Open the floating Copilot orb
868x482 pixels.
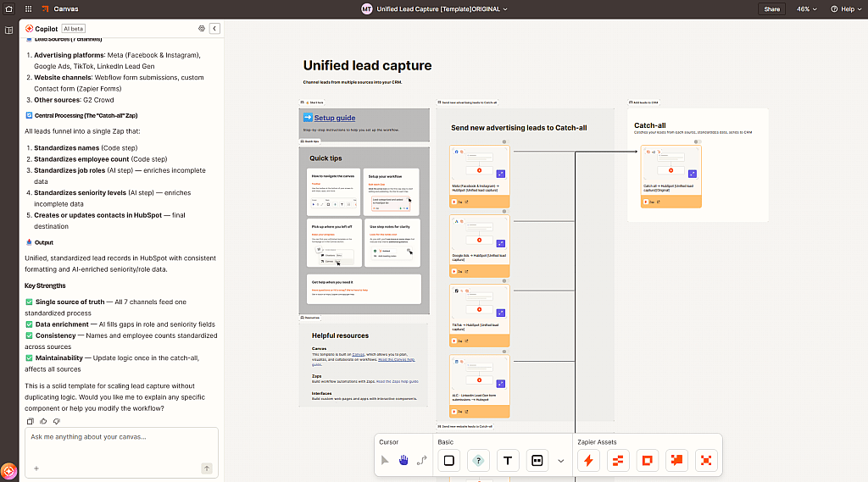[8, 472]
